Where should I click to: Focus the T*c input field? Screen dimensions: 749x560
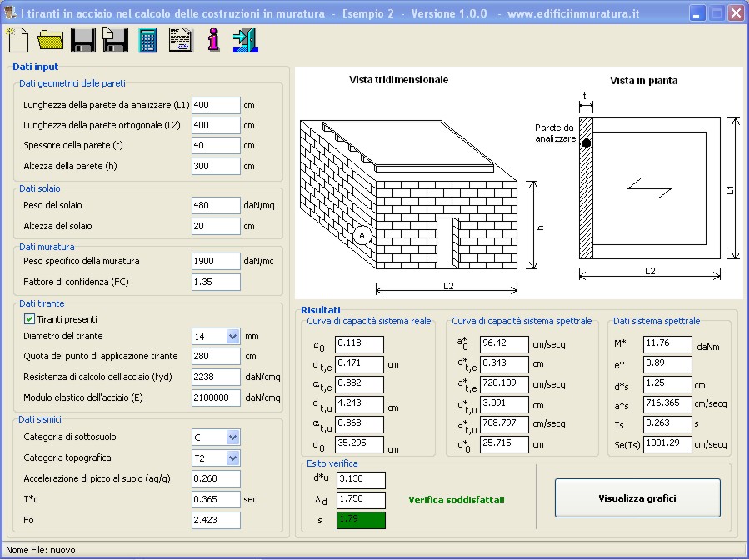click(216, 499)
